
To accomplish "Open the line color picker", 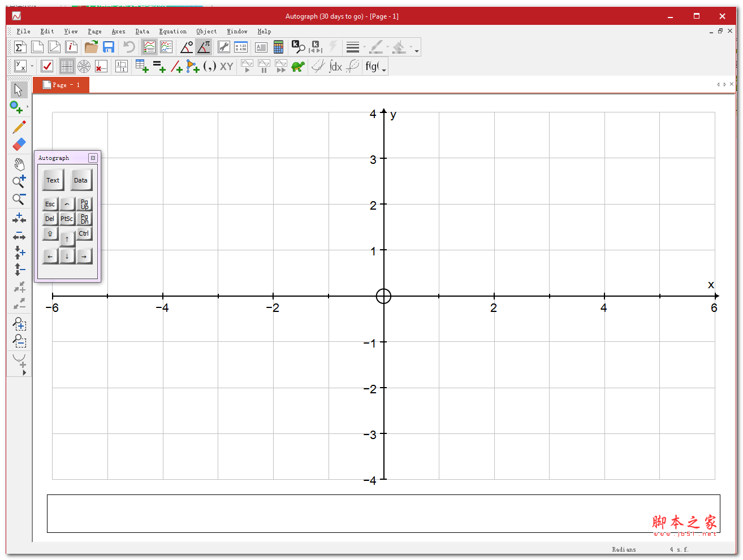I will [376, 47].
